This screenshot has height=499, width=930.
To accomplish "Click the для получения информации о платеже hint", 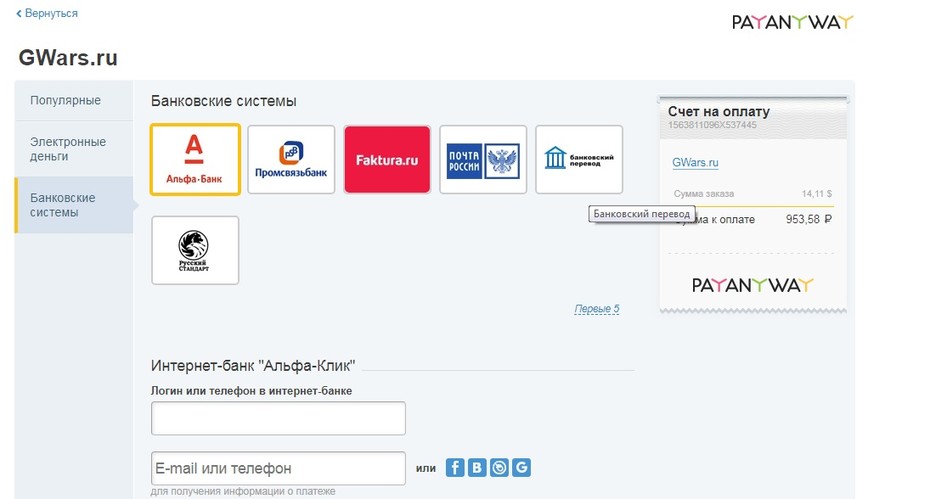I will pos(243,491).
